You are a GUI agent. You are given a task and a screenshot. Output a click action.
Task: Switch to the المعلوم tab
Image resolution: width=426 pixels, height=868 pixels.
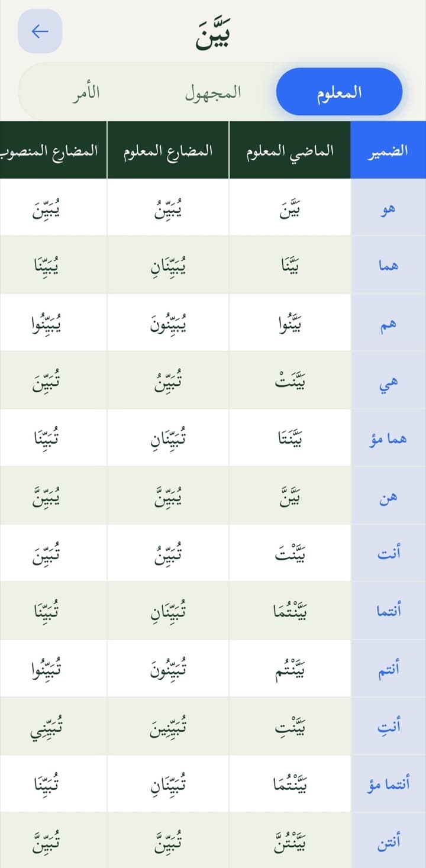[339, 92]
